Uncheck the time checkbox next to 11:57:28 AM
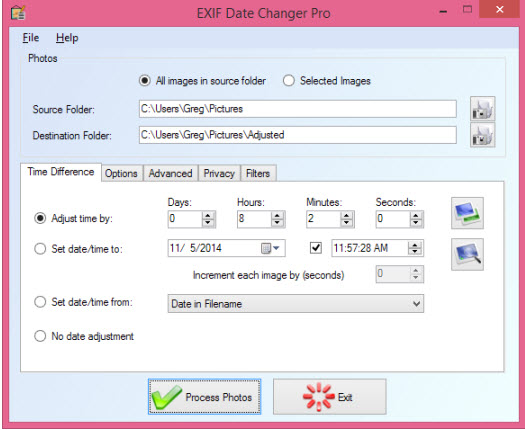Screen dimensions: 525x430 pos(316,248)
